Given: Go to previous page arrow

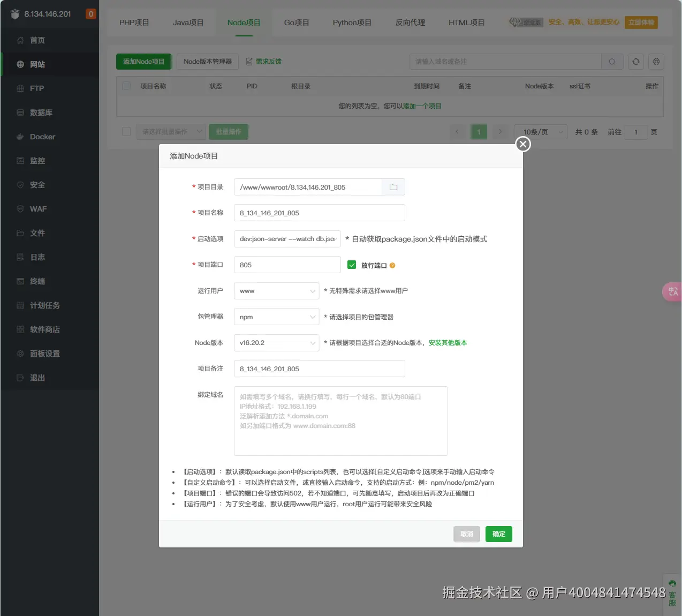Looking at the screenshot, I should [x=457, y=132].
